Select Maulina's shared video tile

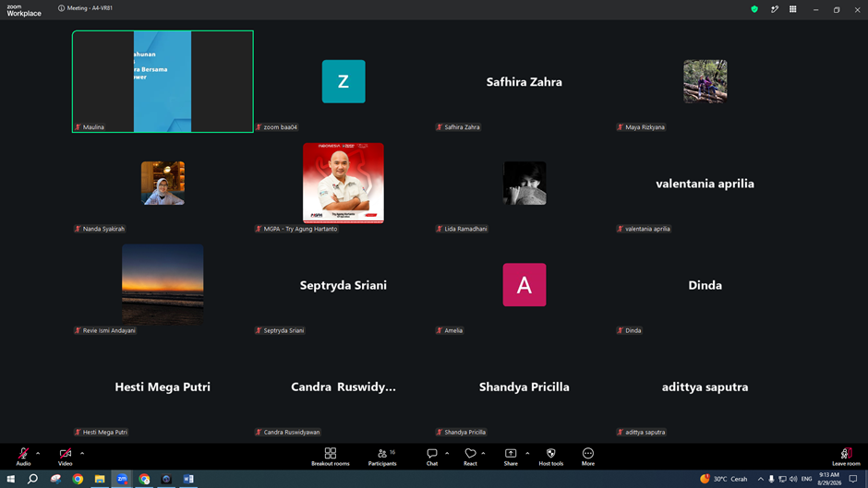click(x=163, y=81)
